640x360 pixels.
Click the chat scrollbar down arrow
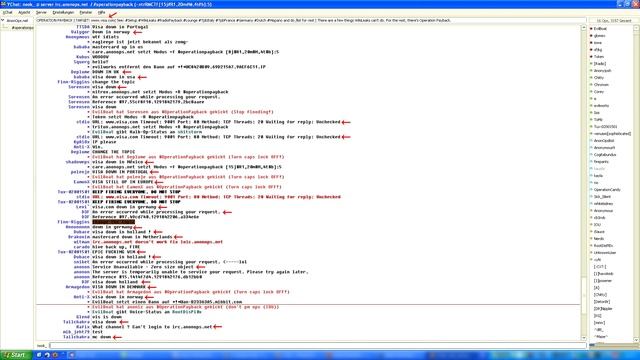pos(583,338)
